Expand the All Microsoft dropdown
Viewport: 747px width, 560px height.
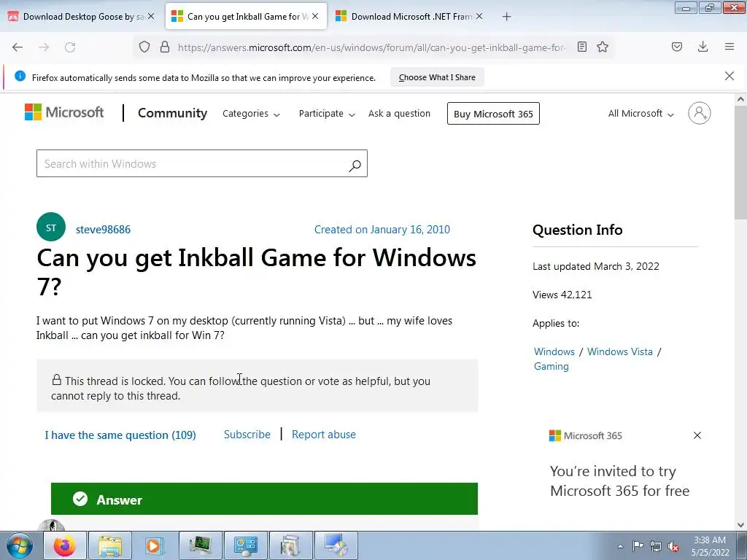[640, 114]
